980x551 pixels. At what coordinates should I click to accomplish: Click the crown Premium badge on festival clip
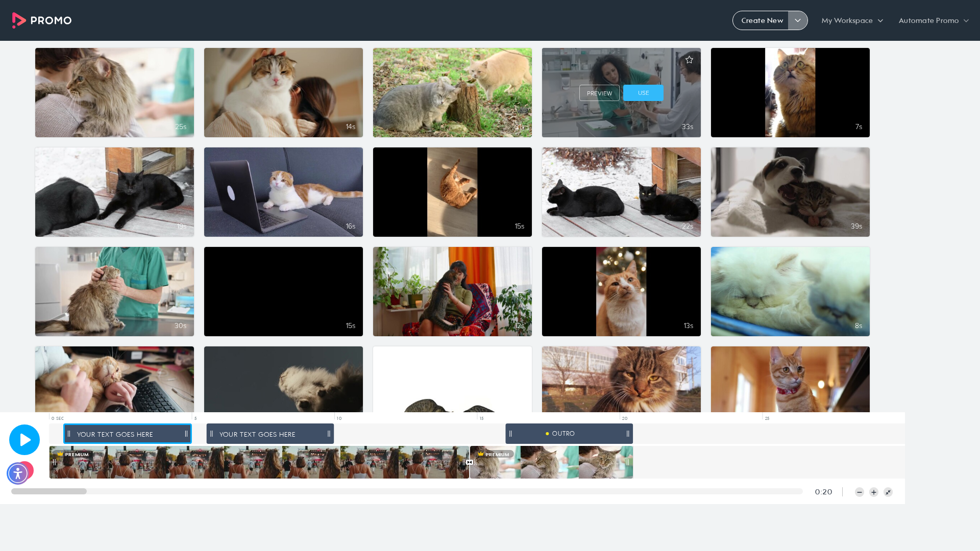click(x=74, y=454)
